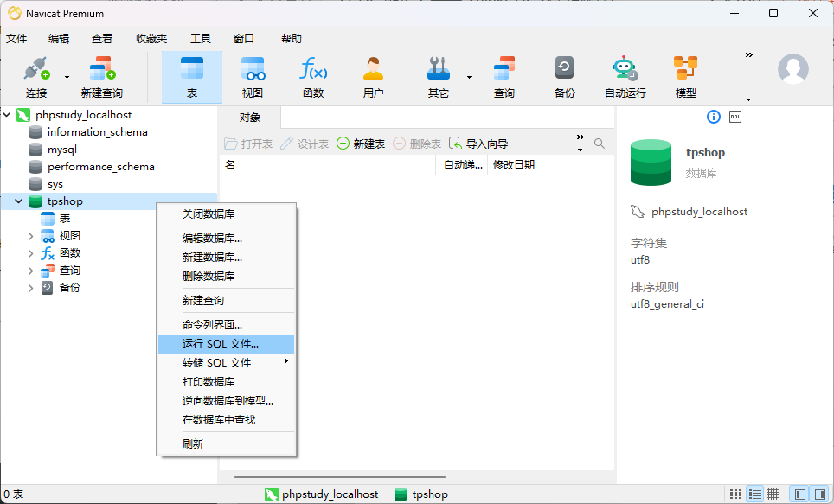The image size is (834, 504).
Task: Toggle the left navigation pane
Action: click(x=800, y=494)
